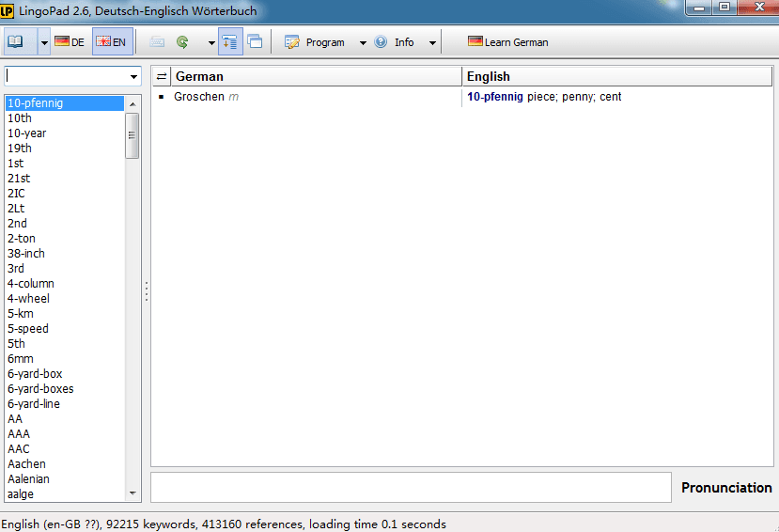Click the English column header

pyautogui.click(x=617, y=76)
